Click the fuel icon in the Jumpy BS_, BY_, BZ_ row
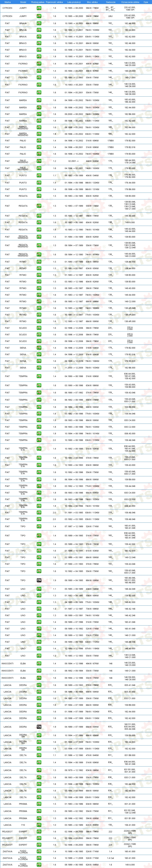 [x=39, y=8]
